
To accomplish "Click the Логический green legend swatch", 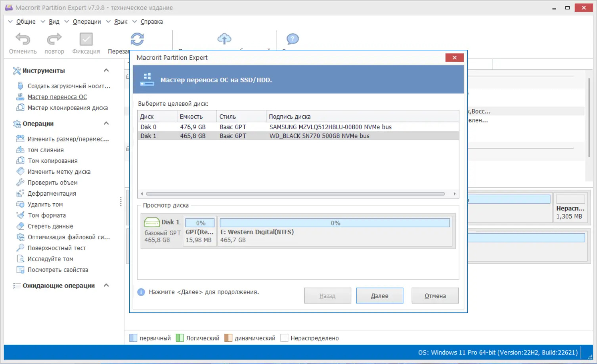I will [x=180, y=338].
